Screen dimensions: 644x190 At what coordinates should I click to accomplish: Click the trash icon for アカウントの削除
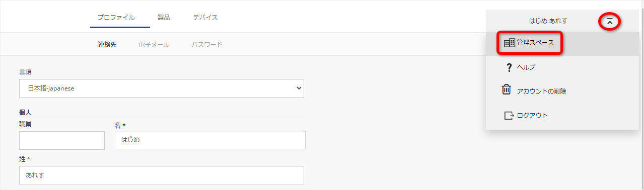[x=507, y=89]
